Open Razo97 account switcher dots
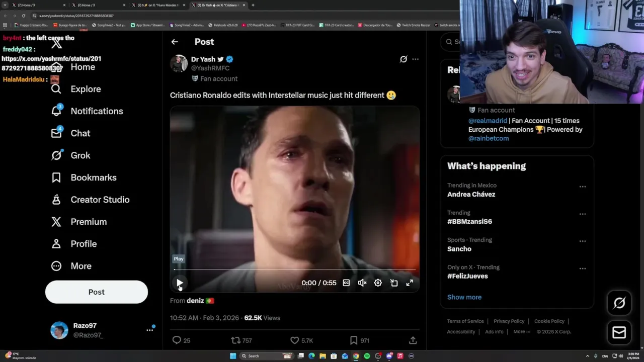The height and width of the screenshot is (362, 644). pyautogui.click(x=149, y=330)
